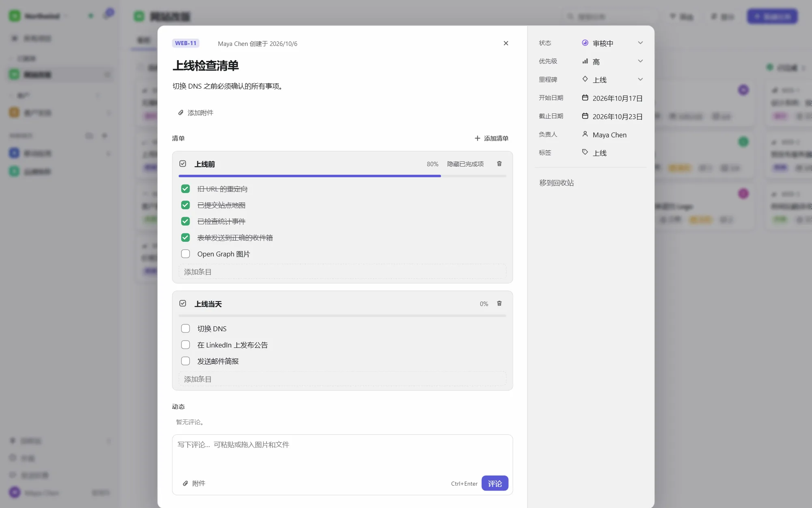Click the milestone diamond icon
Screen dimensions: 812x508
pyautogui.click(x=585, y=79)
